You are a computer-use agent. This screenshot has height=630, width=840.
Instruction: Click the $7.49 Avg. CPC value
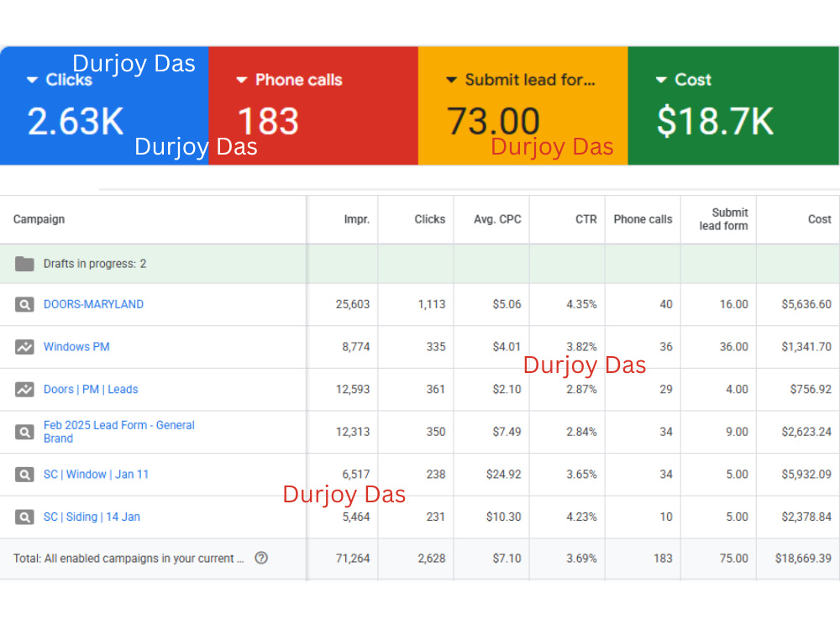tap(507, 432)
